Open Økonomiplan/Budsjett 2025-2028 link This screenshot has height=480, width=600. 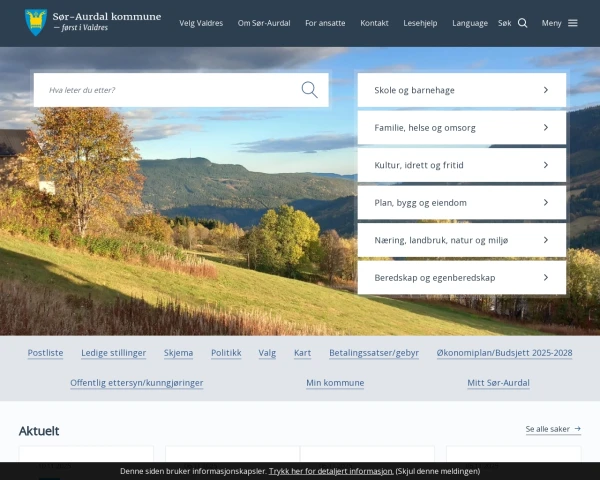pyautogui.click(x=504, y=353)
